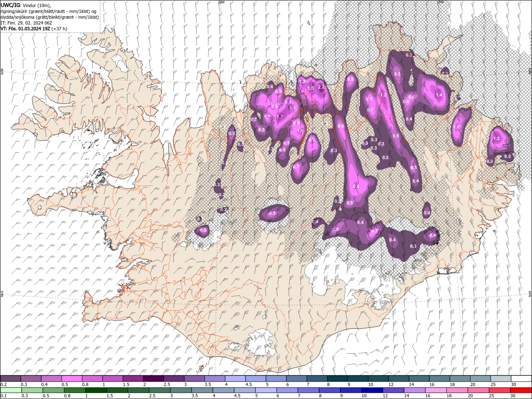532x399 pixels.
Task: Click the 1.5 snowfall value on map
Action: click(310, 89)
